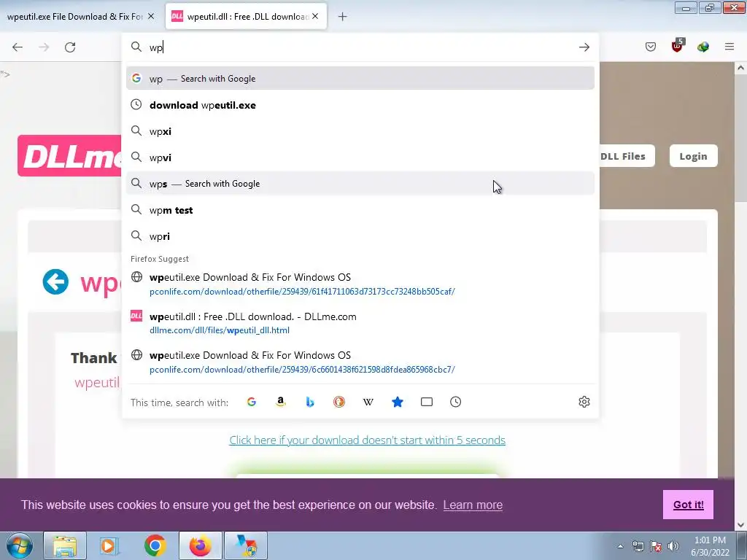The width and height of the screenshot is (747, 560).
Task: Select the 'wpri' suggestion
Action: click(x=360, y=236)
